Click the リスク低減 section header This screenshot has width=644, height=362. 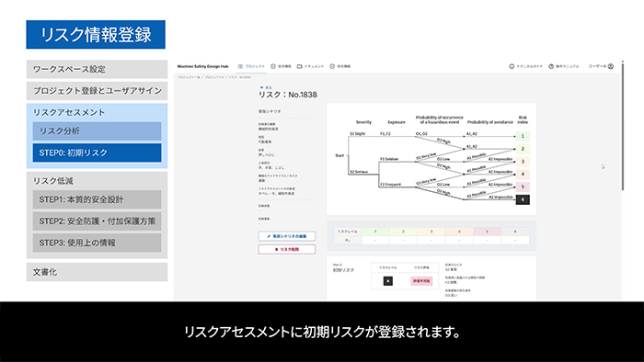[x=53, y=181]
